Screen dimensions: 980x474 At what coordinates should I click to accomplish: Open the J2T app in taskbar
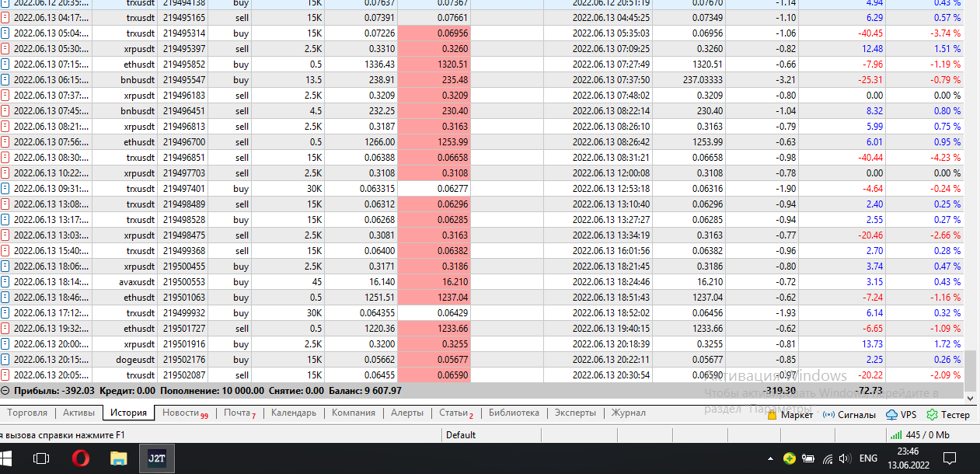[x=156, y=458]
